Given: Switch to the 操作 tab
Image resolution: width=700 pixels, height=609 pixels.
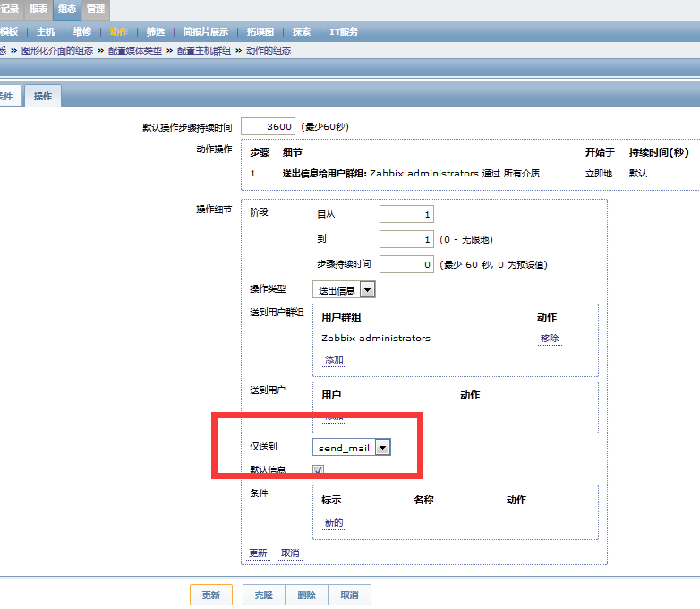Looking at the screenshot, I should [x=42, y=97].
